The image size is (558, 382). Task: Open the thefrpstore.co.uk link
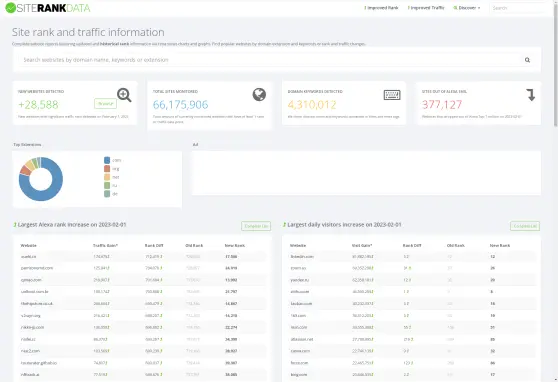click(37, 304)
